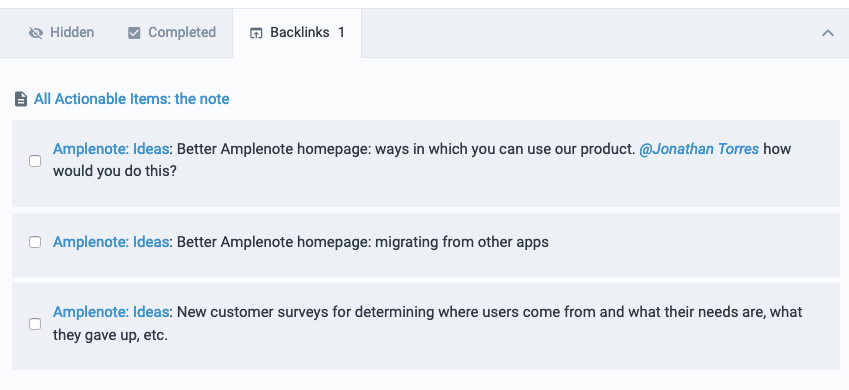Click the Completed checkmark icon

[x=134, y=34]
